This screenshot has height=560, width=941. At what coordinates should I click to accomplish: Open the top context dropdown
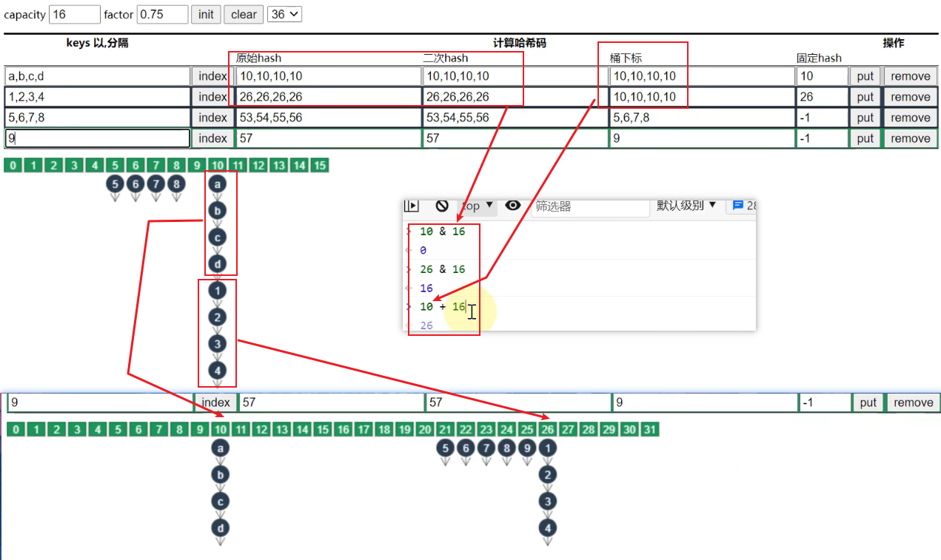tap(478, 206)
